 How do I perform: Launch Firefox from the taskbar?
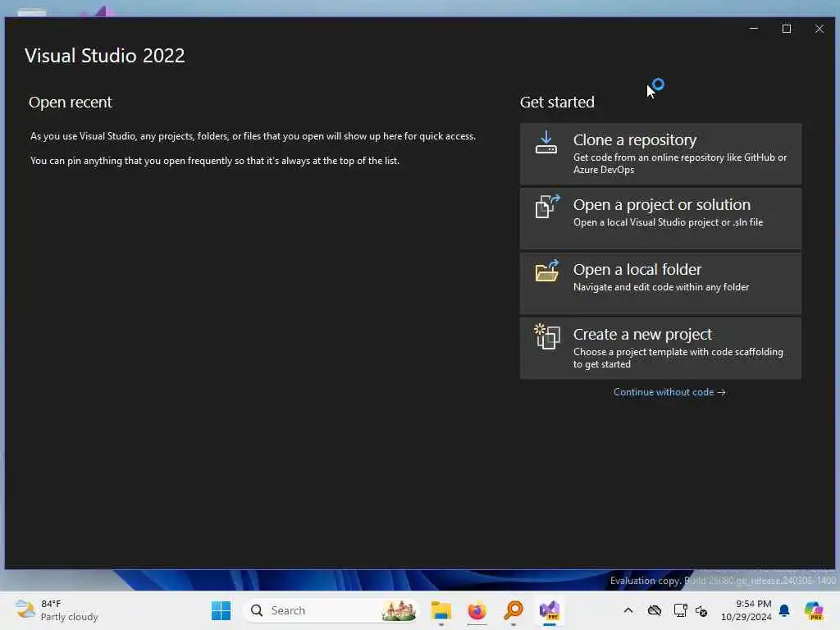point(477,610)
